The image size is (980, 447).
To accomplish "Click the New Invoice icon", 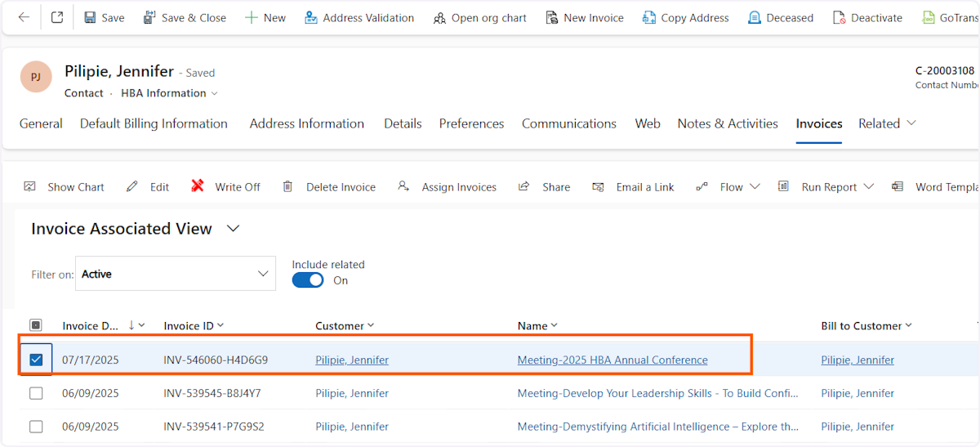I will click(x=552, y=17).
